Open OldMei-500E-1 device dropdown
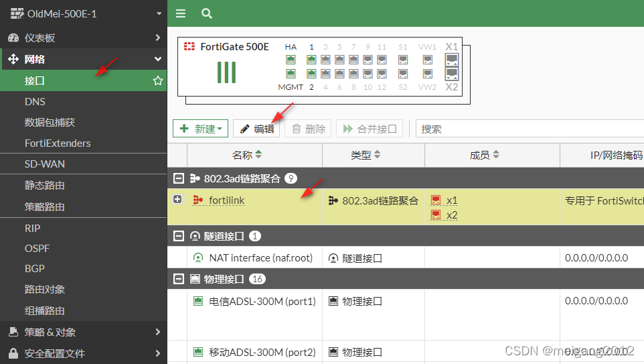644x364 pixels. (x=159, y=13)
